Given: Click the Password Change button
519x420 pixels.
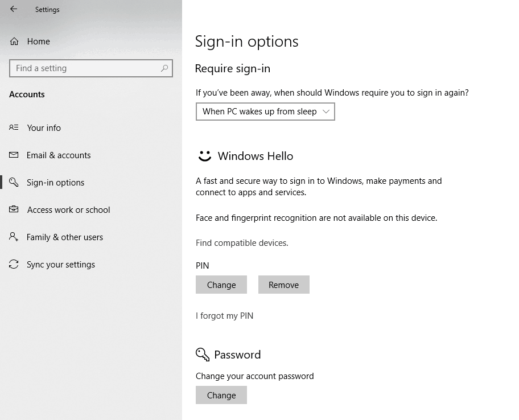Looking at the screenshot, I should [x=221, y=395].
